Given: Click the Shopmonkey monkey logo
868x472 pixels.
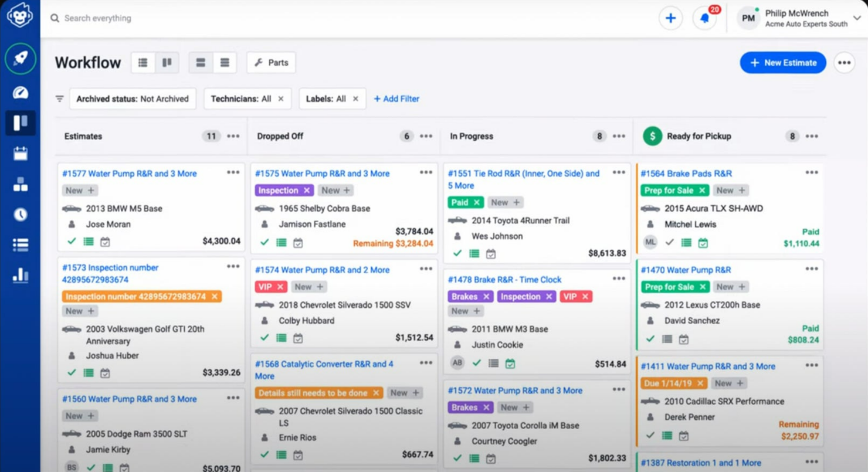Looking at the screenshot, I should pos(21,16).
